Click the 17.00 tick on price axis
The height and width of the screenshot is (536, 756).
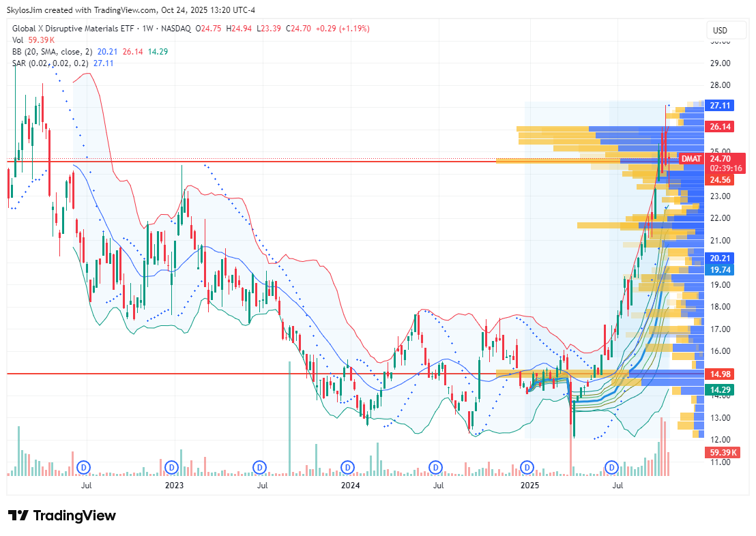point(720,329)
